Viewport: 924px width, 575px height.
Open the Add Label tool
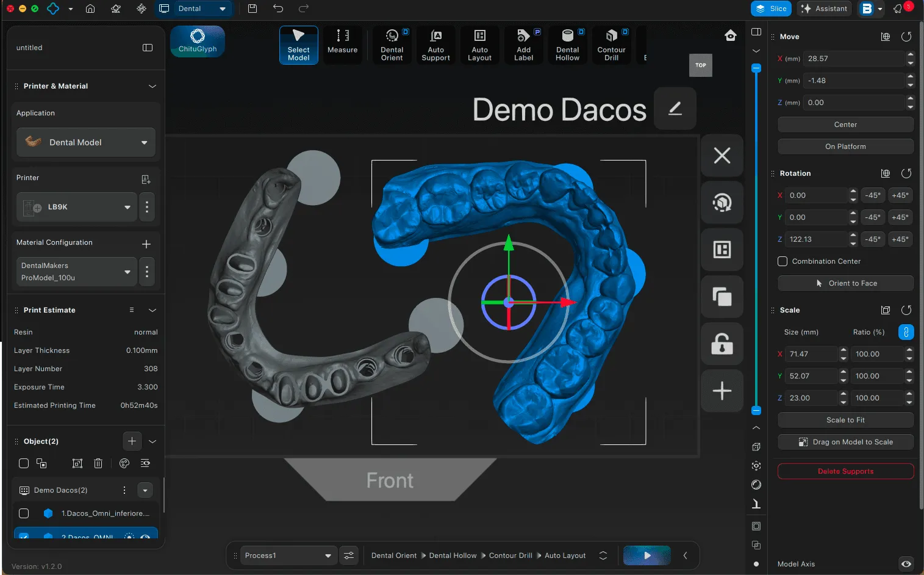523,45
